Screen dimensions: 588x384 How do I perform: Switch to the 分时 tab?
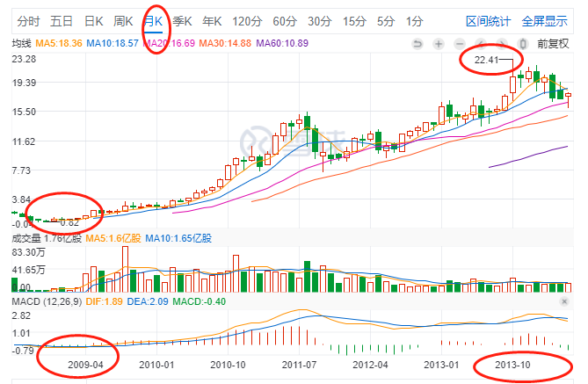[x=28, y=20]
